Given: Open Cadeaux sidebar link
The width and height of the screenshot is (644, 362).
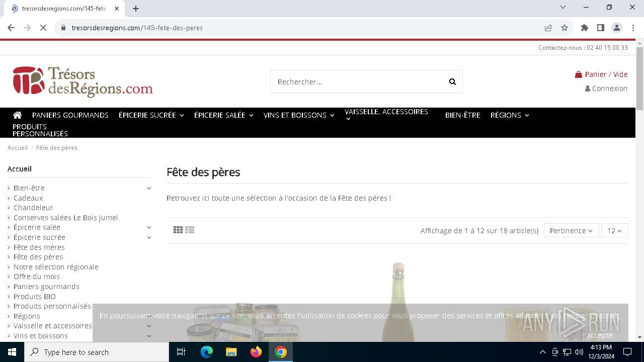Looking at the screenshot, I should pyautogui.click(x=28, y=198).
